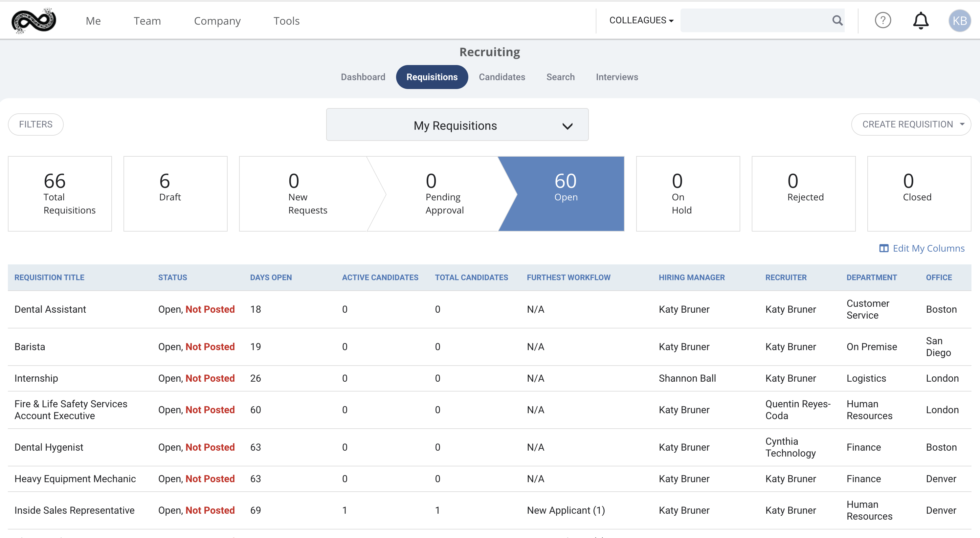The image size is (980, 538).
Task: Sort by TOTAL CANDIDATES column header
Action: tap(471, 277)
